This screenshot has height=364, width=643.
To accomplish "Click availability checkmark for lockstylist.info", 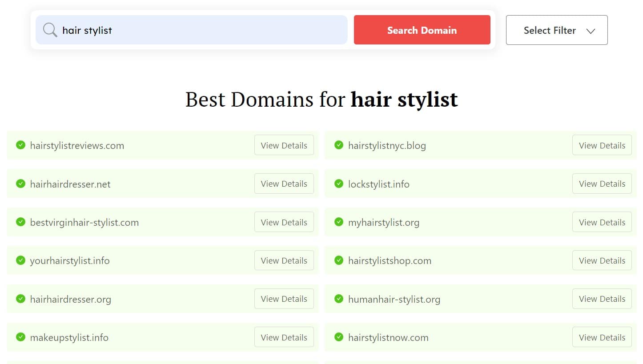I will [339, 184].
